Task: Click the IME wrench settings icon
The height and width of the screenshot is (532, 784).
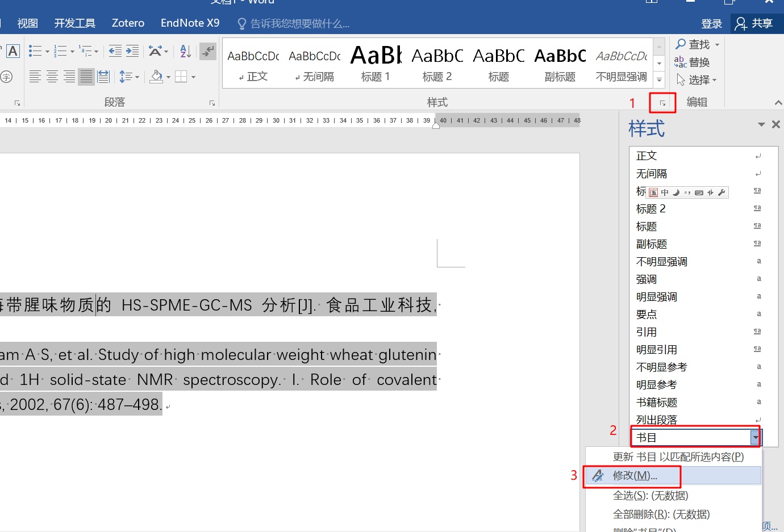Action: point(722,192)
